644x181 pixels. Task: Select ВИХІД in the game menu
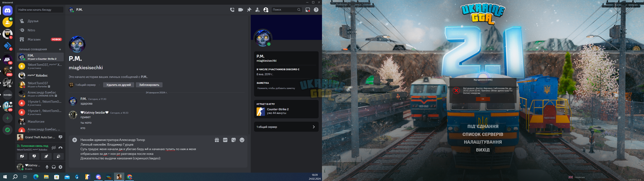(x=483, y=150)
